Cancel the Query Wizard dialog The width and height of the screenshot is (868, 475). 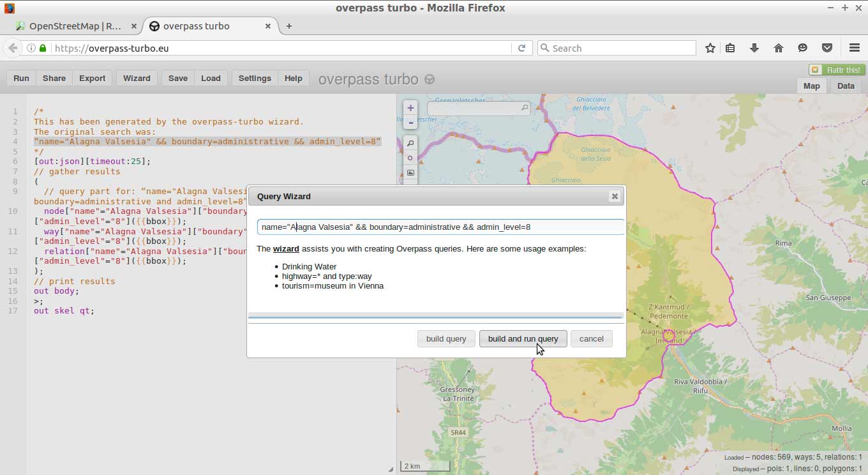(591, 338)
